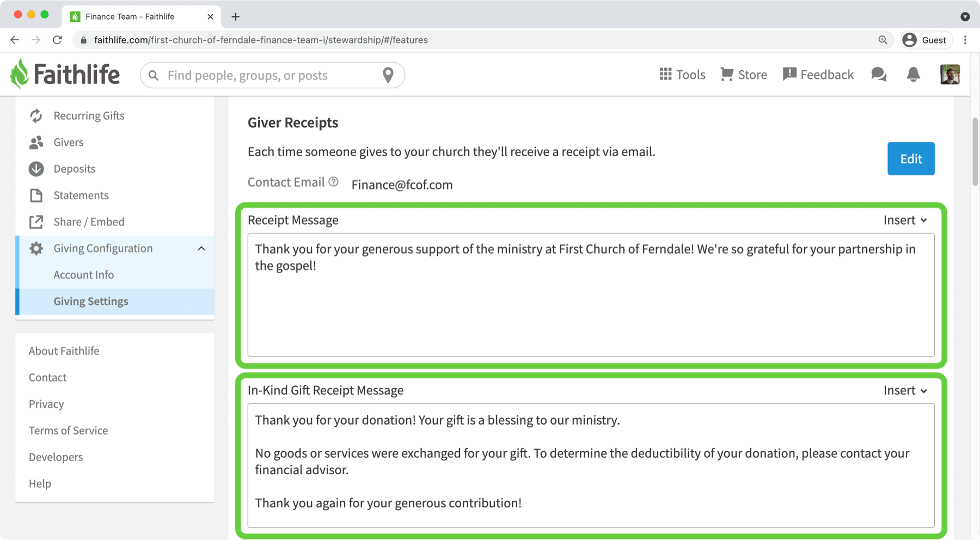
Task: Open the Tools grid menu
Action: (682, 75)
